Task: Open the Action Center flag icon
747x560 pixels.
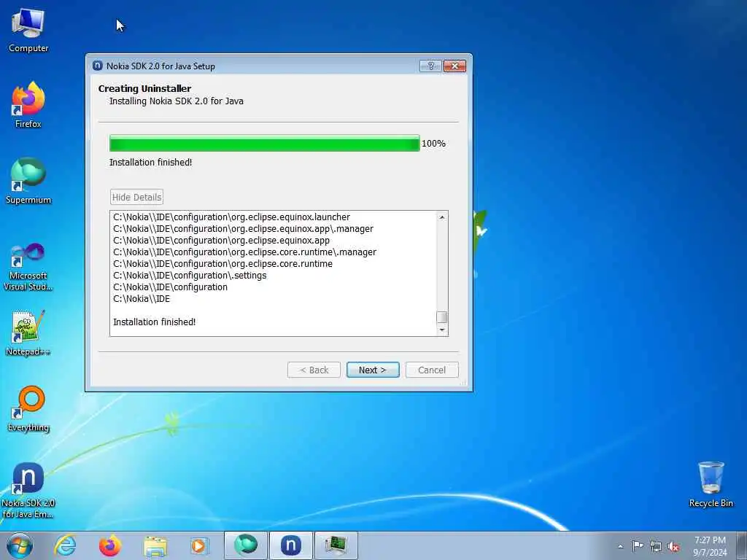Action: [638, 545]
